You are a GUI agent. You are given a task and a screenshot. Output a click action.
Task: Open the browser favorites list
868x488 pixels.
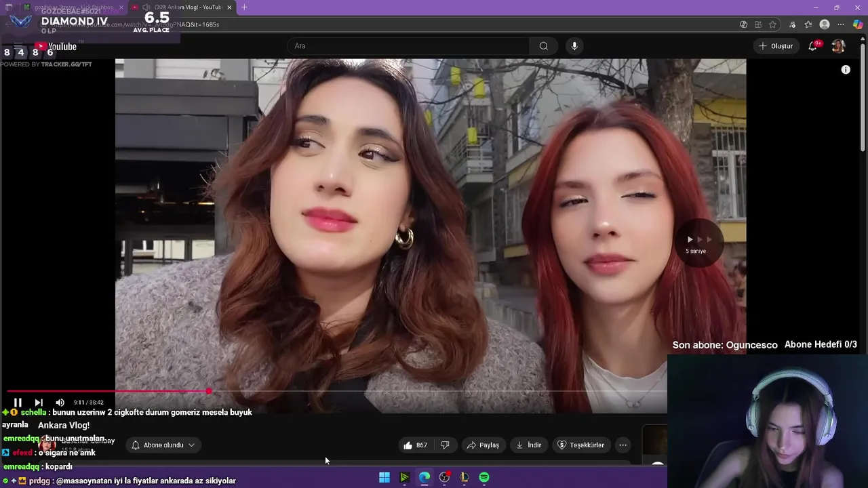pos(808,24)
